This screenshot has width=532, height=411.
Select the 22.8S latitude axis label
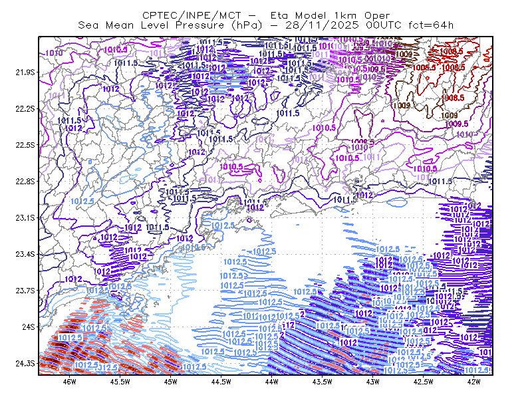(x=25, y=182)
